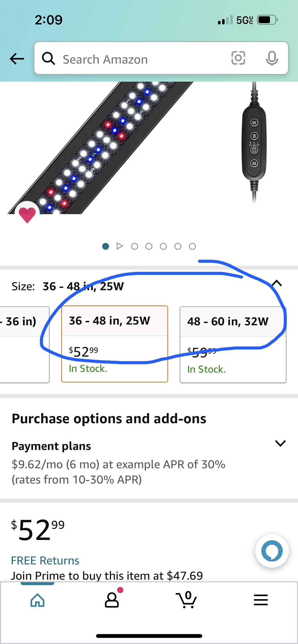Switch to the video in the image carousel

(120, 246)
